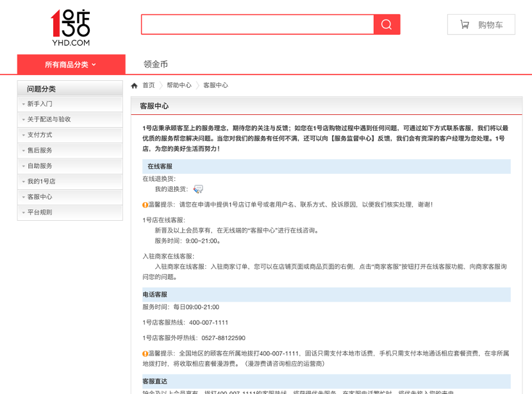Click the shopping cart icon
The width and height of the screenshot is (532, 394).
(x=465, y=24)
